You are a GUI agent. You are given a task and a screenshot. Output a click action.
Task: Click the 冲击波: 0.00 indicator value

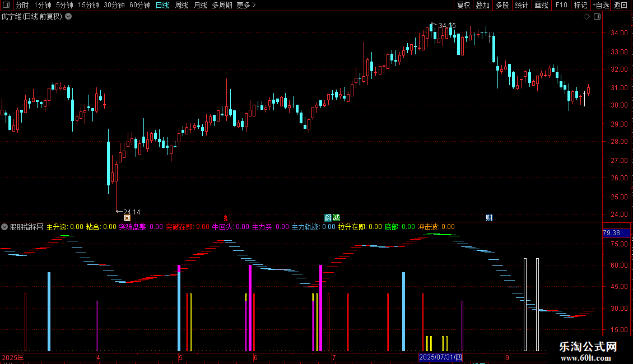[436, 227]
